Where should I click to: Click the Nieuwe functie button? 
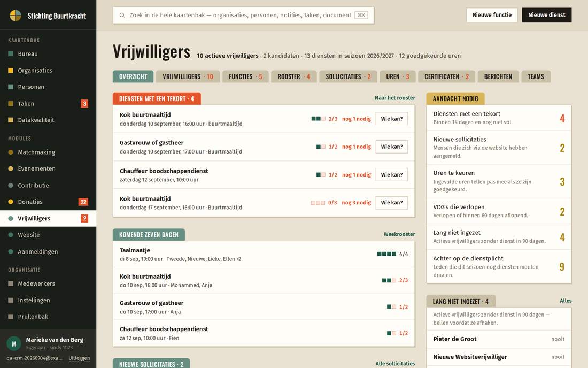coord(492,15)
